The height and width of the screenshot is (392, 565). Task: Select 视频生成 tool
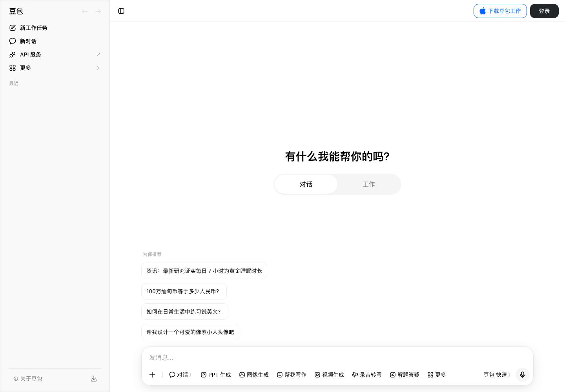(x=329, y=375)
